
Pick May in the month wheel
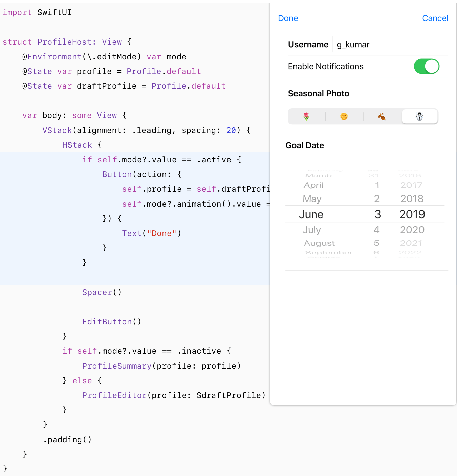(312, 199)
